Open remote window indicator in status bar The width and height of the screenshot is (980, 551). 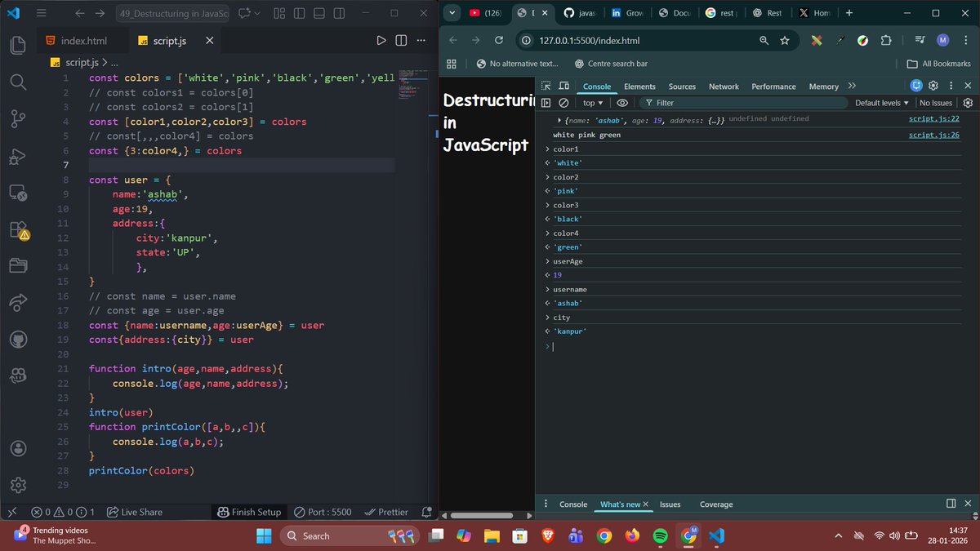coord(11,512)
